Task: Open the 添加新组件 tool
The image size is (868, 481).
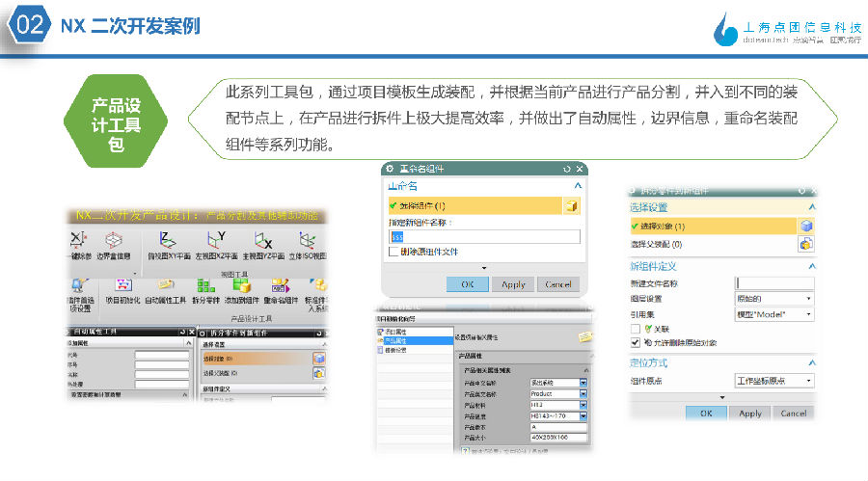Action: [242, 286]
